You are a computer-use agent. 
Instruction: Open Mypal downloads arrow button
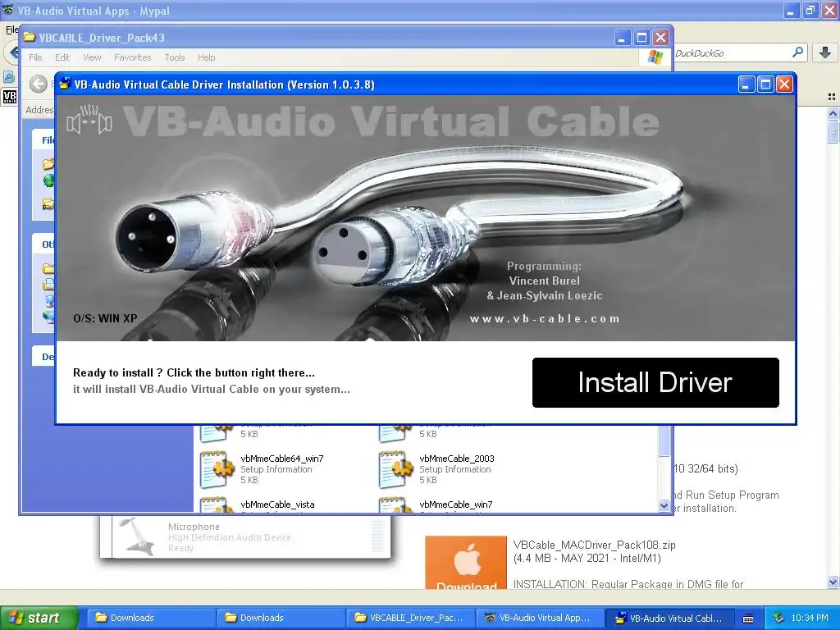825,52
